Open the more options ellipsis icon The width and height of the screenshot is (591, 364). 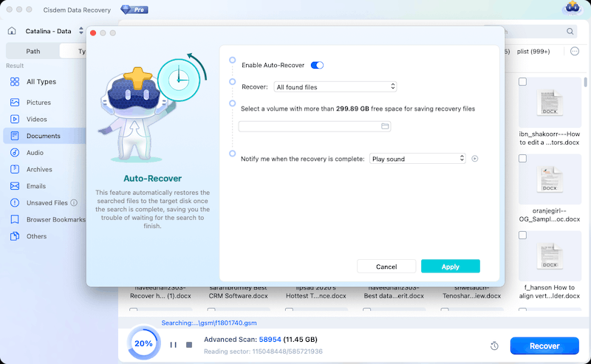pos(575,51)
